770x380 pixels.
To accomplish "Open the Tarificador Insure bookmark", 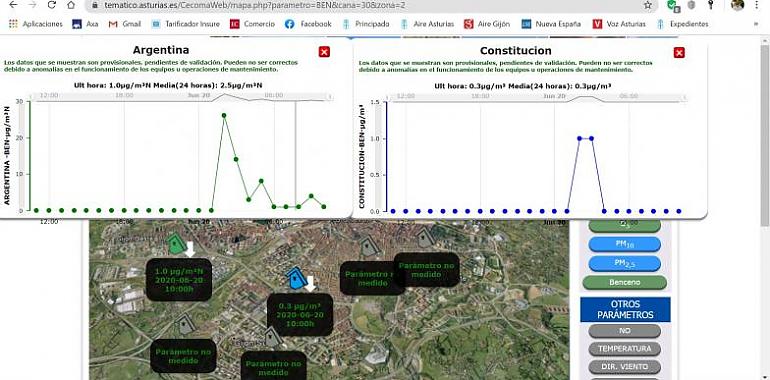I will point(186,24).
